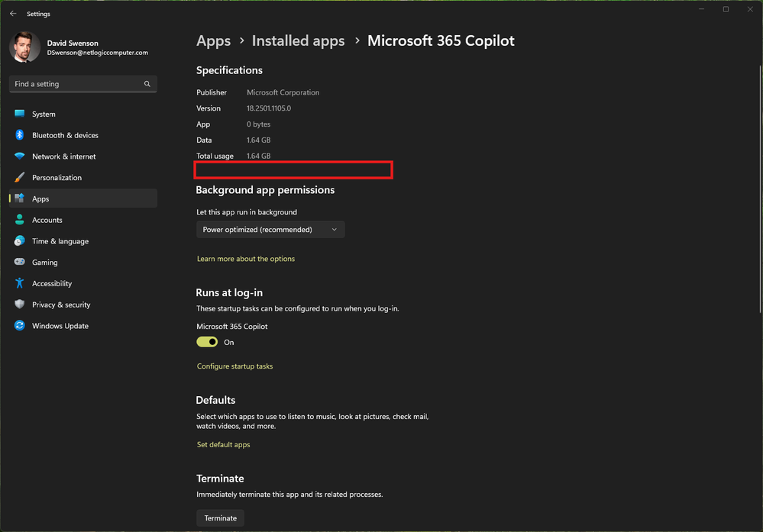
Task: Select Windows Update in sidebar
Action: (82, 326)
